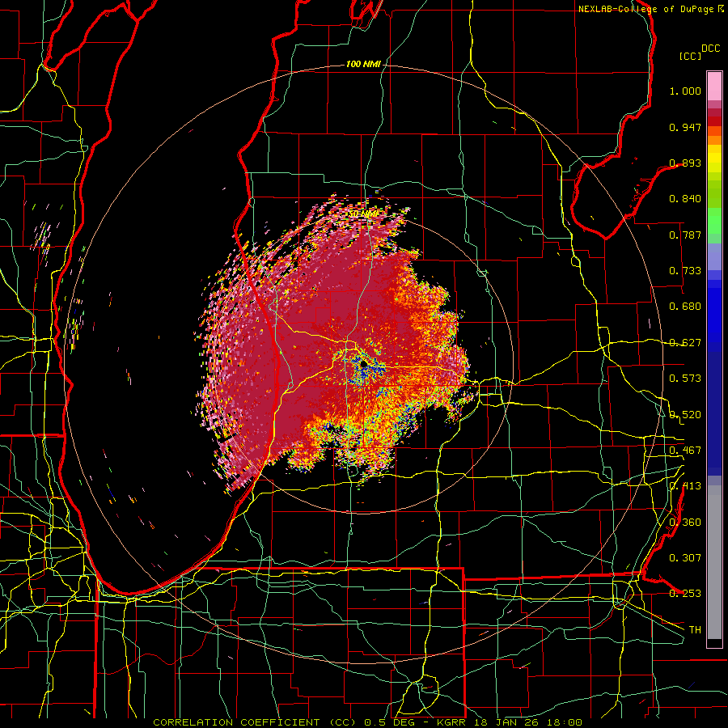Select the 0.840 scale value
The image size is (728, 728).
pos(685,199)
